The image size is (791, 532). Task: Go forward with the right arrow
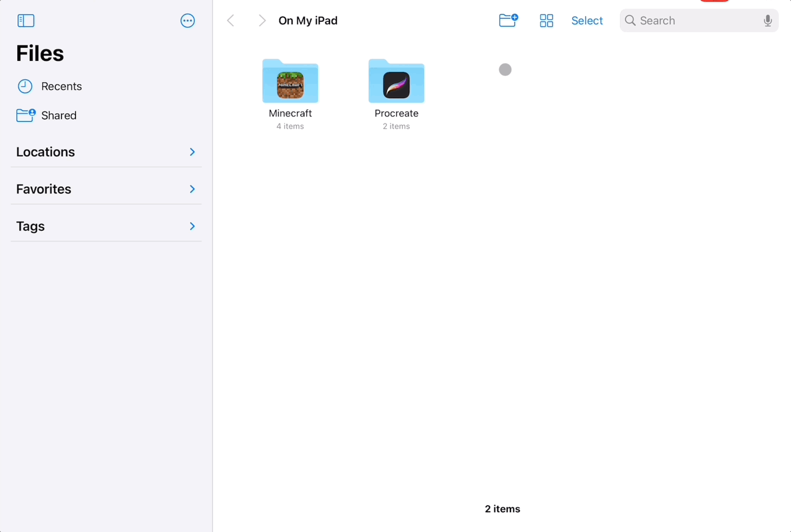(x=262, y=21)
